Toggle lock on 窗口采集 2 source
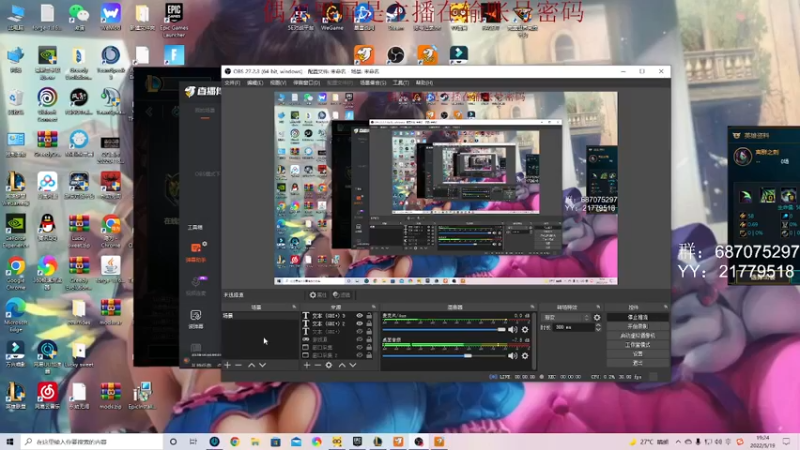Screen dimensions: 800x450 [x=369, y=355]
